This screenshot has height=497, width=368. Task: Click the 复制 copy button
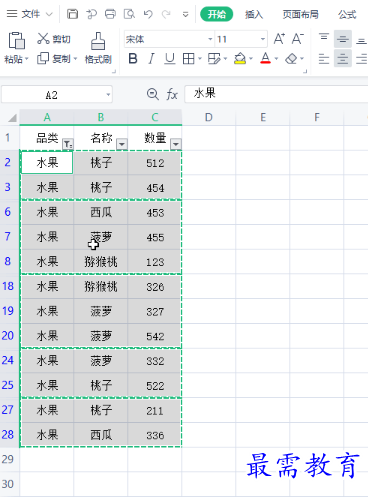(53, 59)
